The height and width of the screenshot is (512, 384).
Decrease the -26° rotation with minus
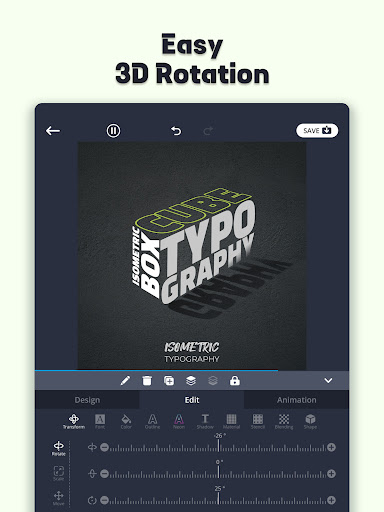[x=104, y=447]
